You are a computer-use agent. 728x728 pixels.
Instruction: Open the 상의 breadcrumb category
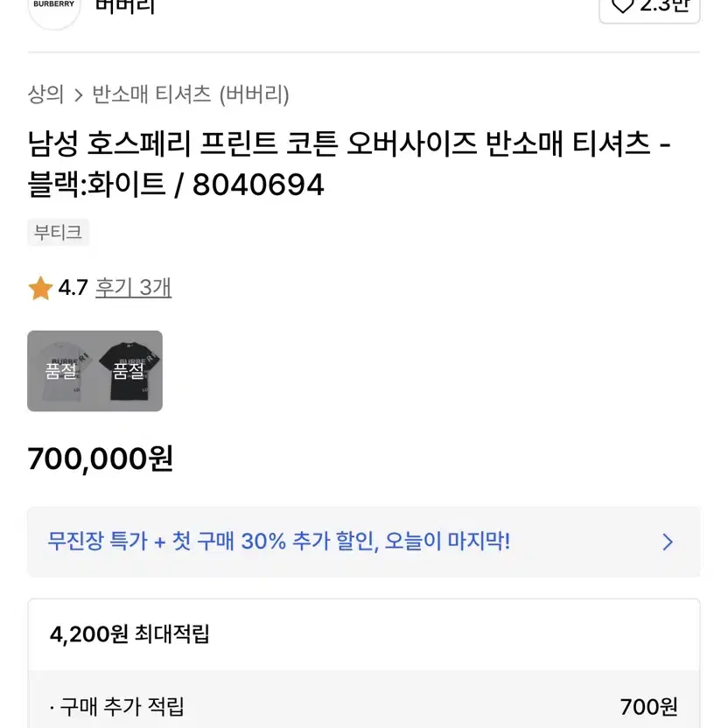[45, 94]
